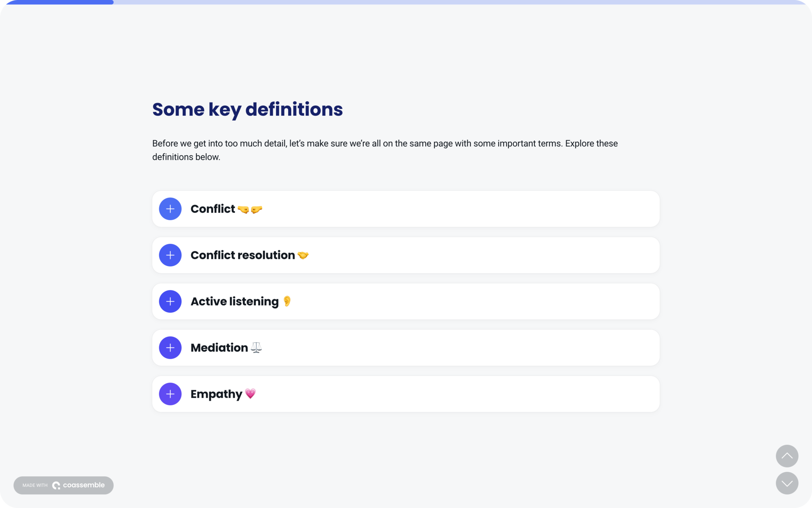812x508 pixels.
Task: Click plus icon beside Conflict resolution
Action: (x=170, y=255)
